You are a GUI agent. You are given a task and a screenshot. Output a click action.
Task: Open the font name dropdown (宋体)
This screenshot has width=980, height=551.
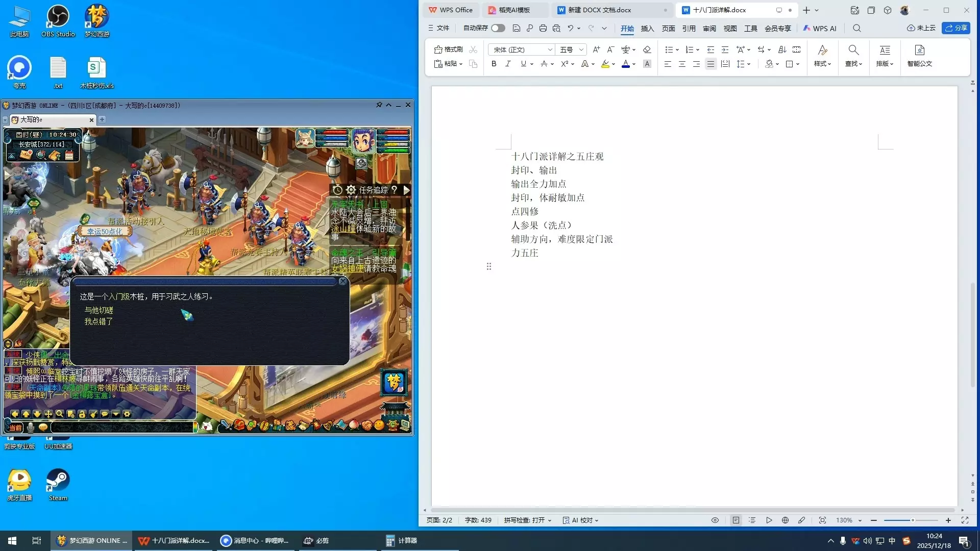pos(550,49)
